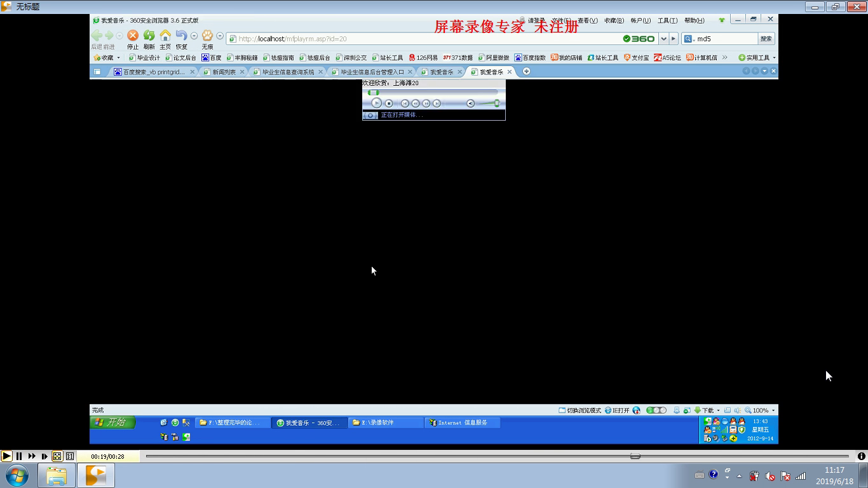The image size is (868, 488).
Task: Open the A5论坛 bookmark
Action: click(667, 58)
